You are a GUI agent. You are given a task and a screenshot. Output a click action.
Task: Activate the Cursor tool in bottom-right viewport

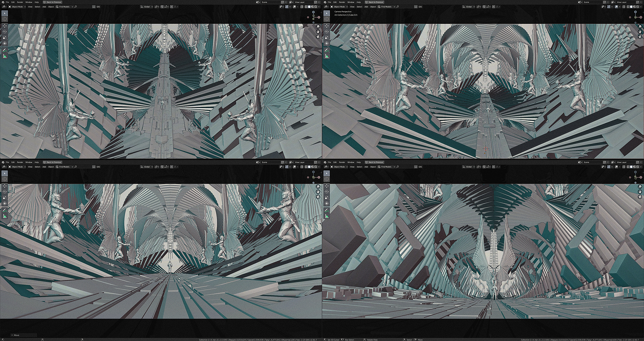[327, 179]
